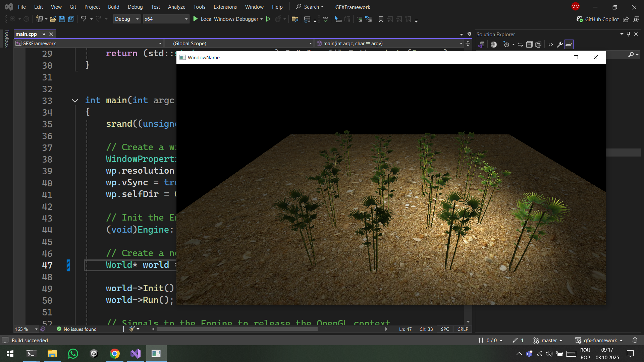Collapse All in Solution Explorer toolbar

[529, 45]
